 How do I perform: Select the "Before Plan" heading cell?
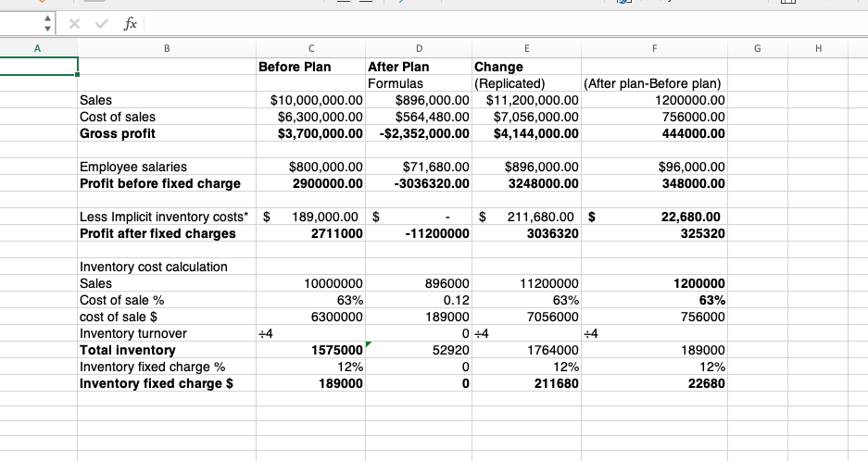(x=310, y=67)
